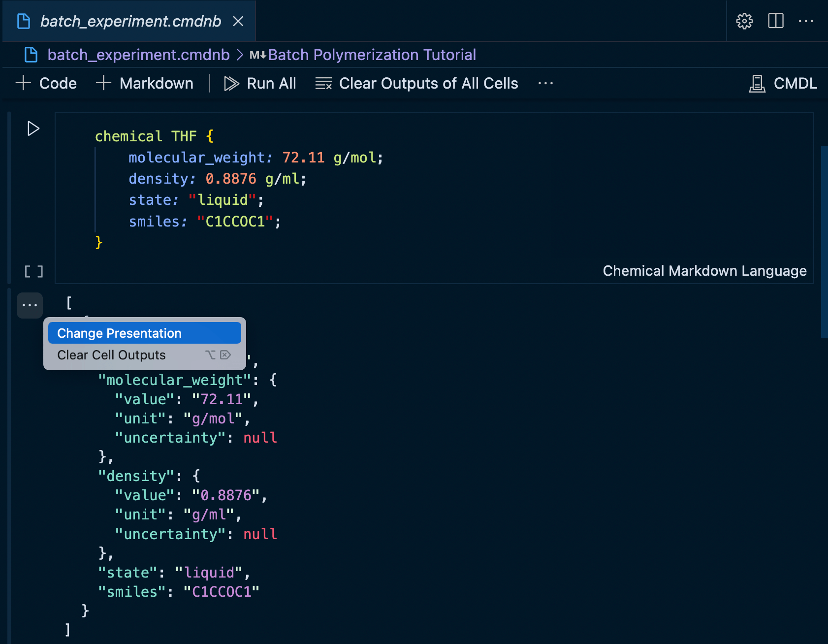This screenshot has height=644, width=828.
Task: Click the Clear Outputs of All Cells icon
Action: 323,83
